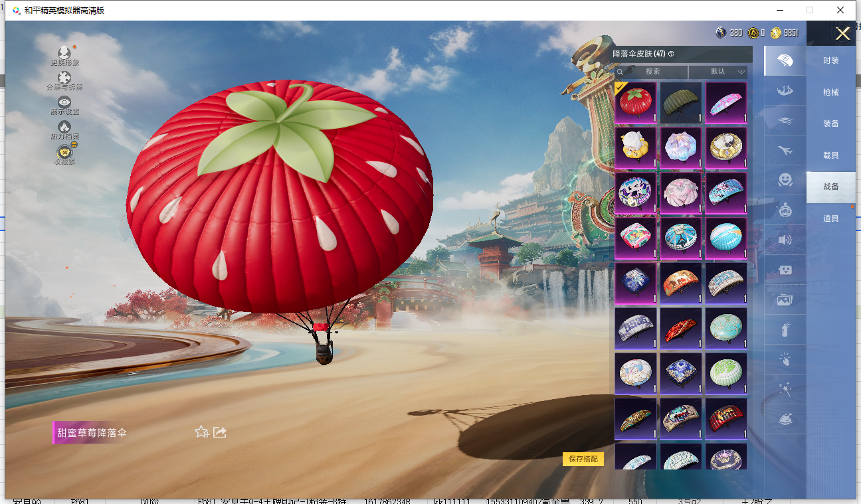This screenshot has height=504, width=861.
Task: Expand the 默认 sort dropdown
Action: [x=718, y=72]
